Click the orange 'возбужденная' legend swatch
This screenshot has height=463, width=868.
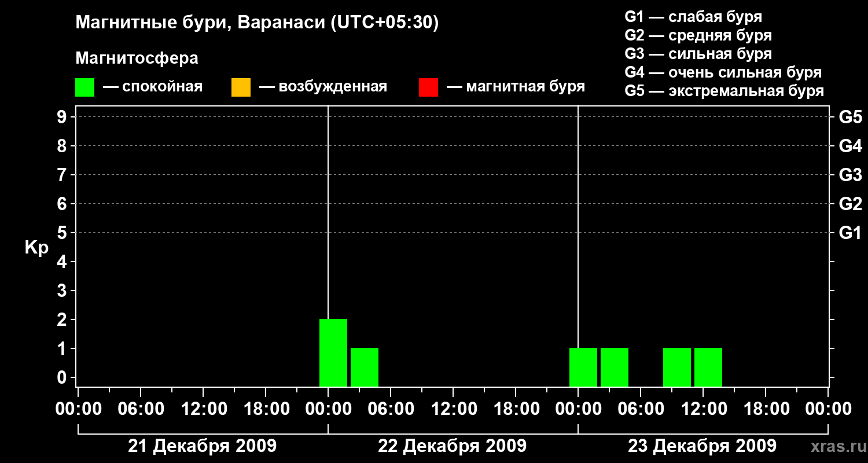pos(241,87)
